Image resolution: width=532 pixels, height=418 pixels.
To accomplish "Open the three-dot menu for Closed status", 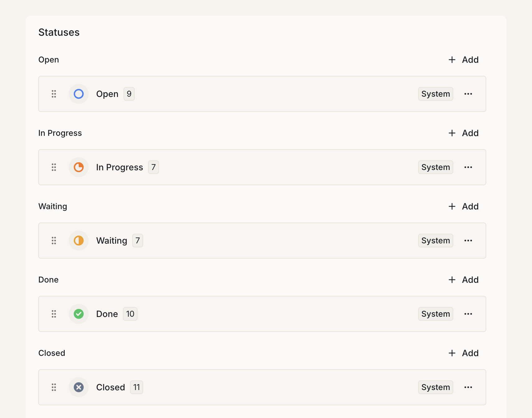I will coord(468,387).
